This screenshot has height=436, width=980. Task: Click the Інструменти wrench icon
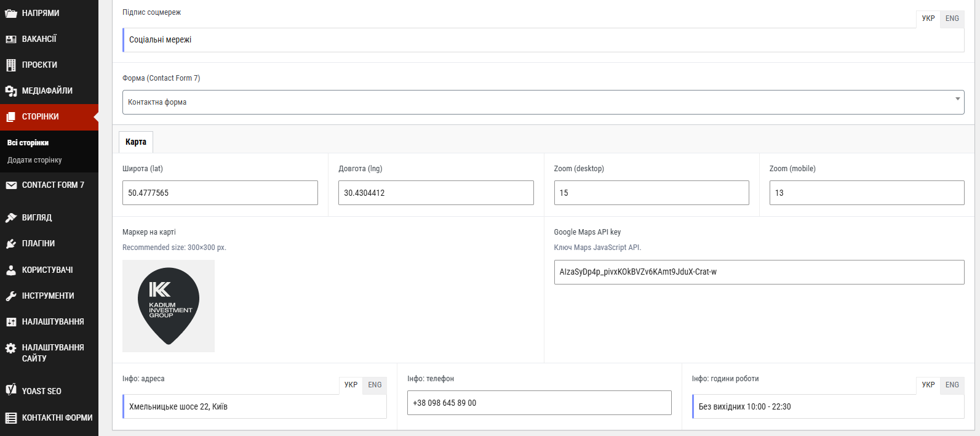11,296
